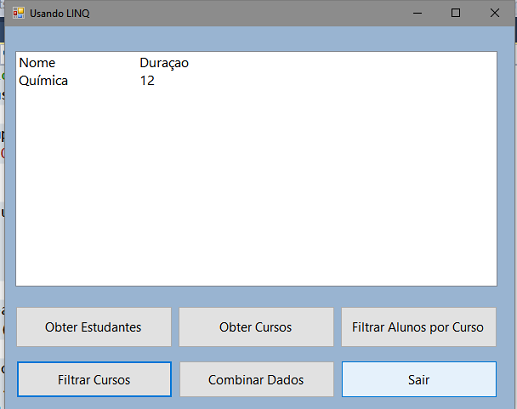The width and height of the screenshot is (517, 409).
Task: Load courses with Obter Cursos
Action: pos(256,327)
